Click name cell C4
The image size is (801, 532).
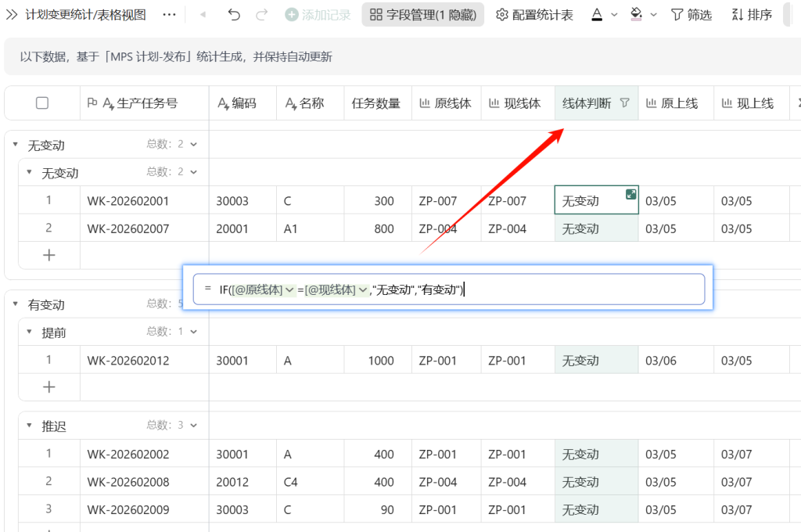(310, 481)
